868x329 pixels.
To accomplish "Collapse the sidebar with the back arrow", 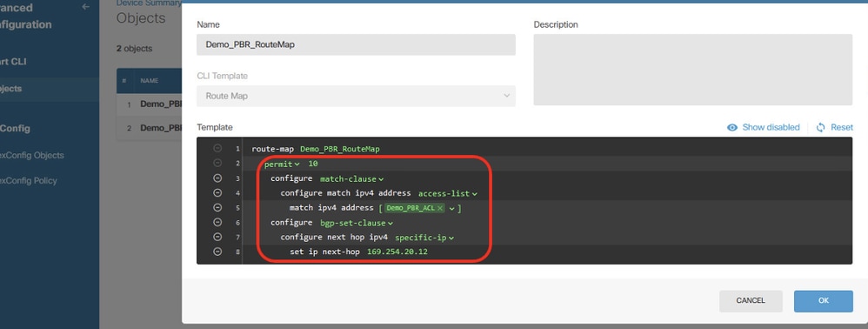I will [85, 7].
